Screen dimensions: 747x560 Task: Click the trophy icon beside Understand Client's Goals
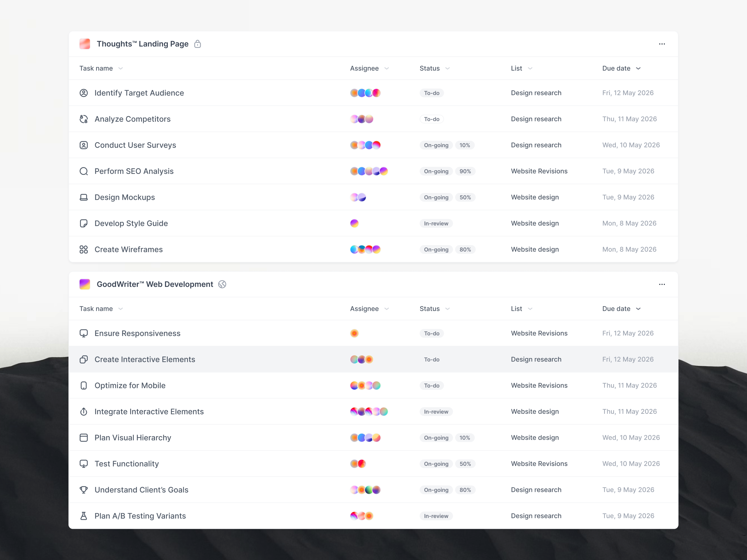[84, 490]
